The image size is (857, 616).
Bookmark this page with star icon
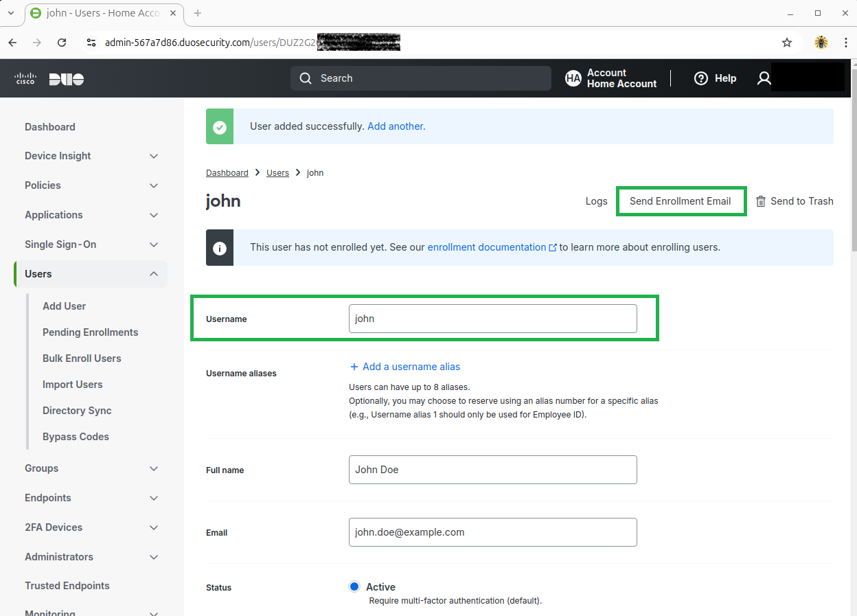pyautogui.click(x=787, y=43)
